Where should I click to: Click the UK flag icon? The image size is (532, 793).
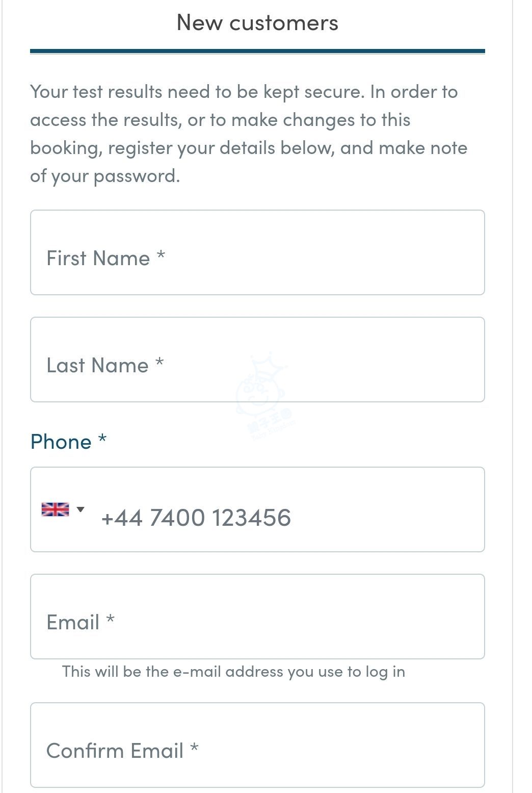click(x=55, y=509)
